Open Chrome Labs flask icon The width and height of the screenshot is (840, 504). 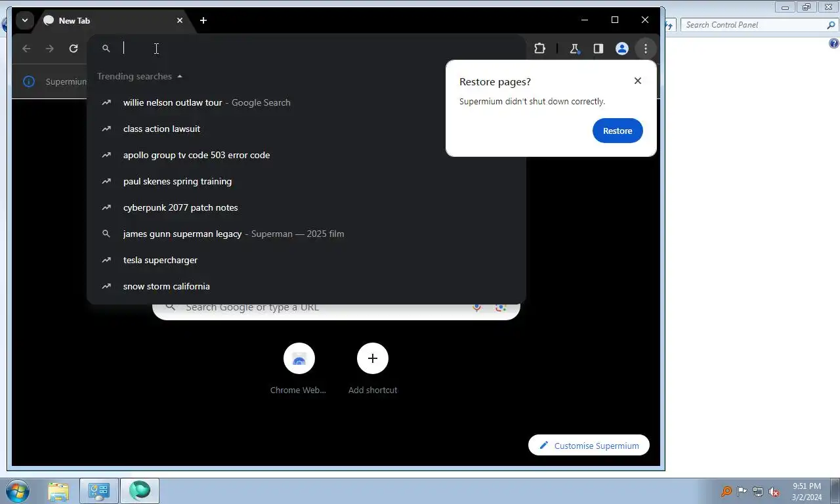pyautogui.click(x=574, y=49)
